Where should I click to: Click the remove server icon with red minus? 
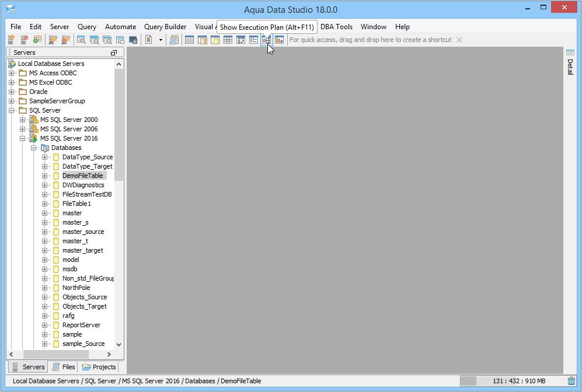click(x=24, y=40)
